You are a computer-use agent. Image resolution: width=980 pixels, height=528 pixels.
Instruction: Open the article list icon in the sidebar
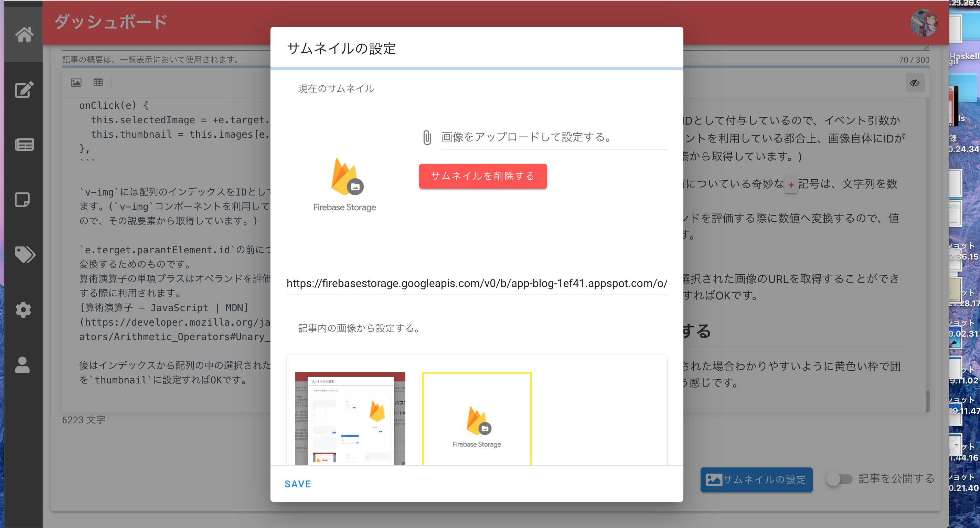(x=24, y=145)
